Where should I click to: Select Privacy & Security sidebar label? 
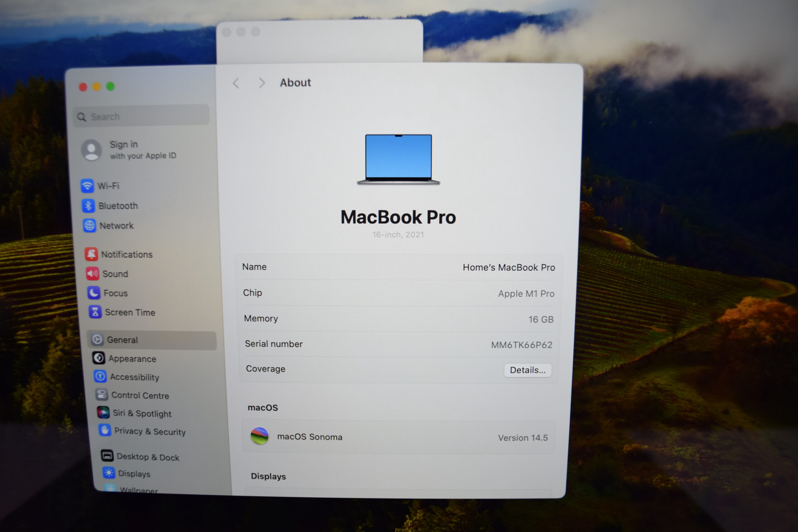coord(150,431)
